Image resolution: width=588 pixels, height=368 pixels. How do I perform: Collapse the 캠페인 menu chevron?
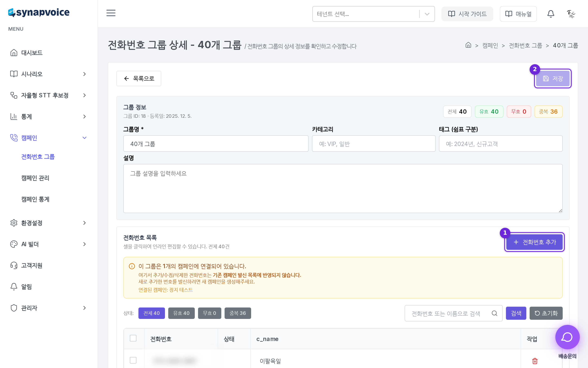click(84, 138)
